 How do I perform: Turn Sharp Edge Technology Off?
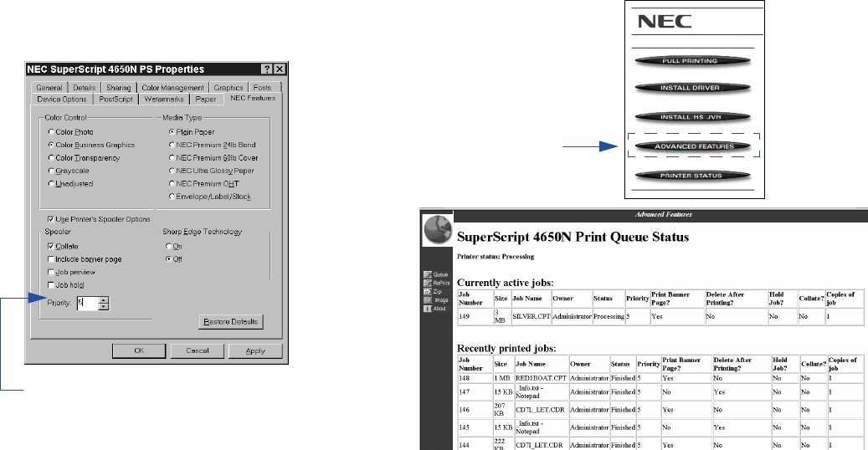click(x=169, y=259)
